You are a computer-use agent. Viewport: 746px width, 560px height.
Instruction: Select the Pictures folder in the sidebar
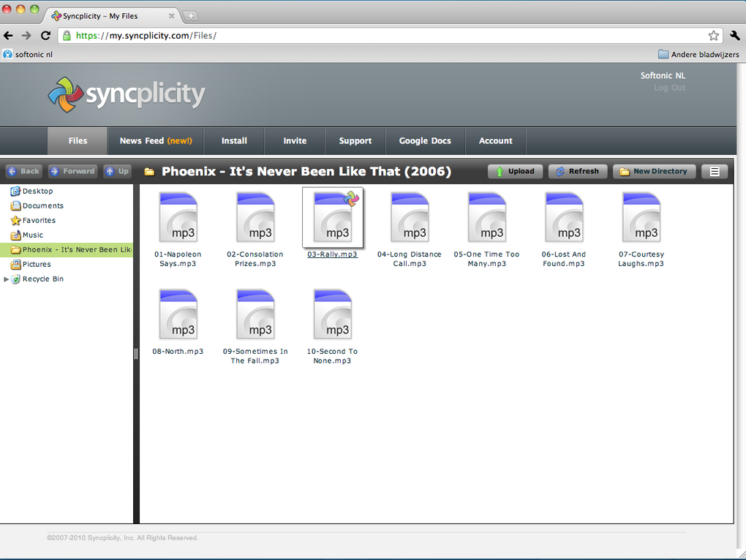(x=33, y=264)
